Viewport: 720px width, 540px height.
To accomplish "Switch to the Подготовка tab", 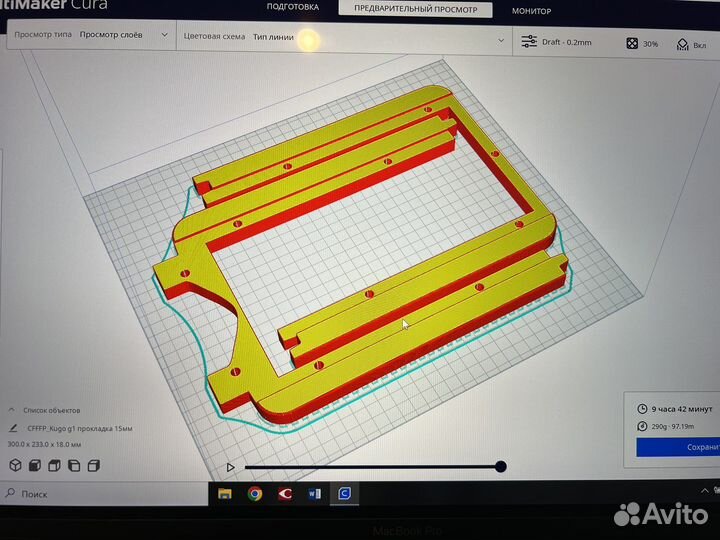I will tap(292, 8).
